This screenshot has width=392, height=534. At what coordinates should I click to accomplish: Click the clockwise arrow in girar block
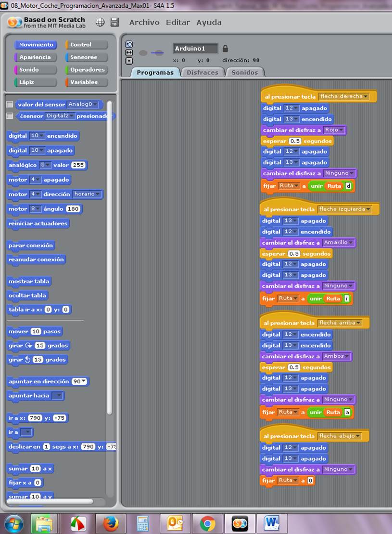28,345
